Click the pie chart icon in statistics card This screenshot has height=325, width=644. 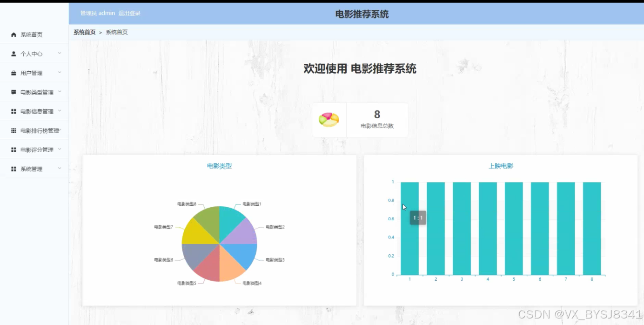(x=329, y=120)
